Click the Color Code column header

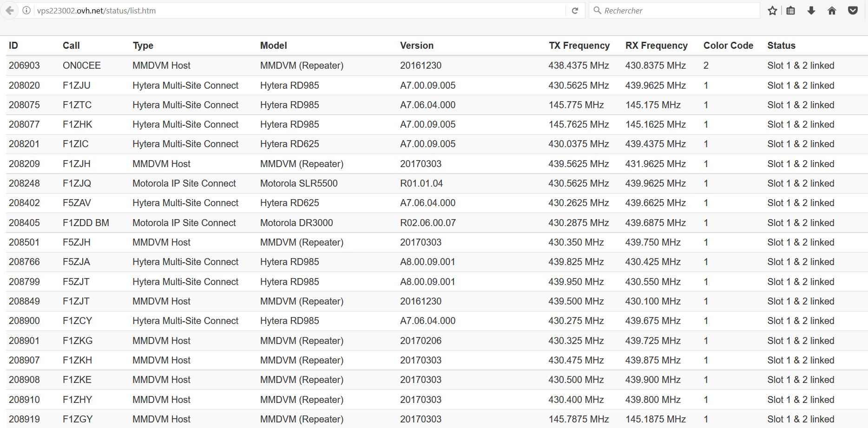coord(728,45)
